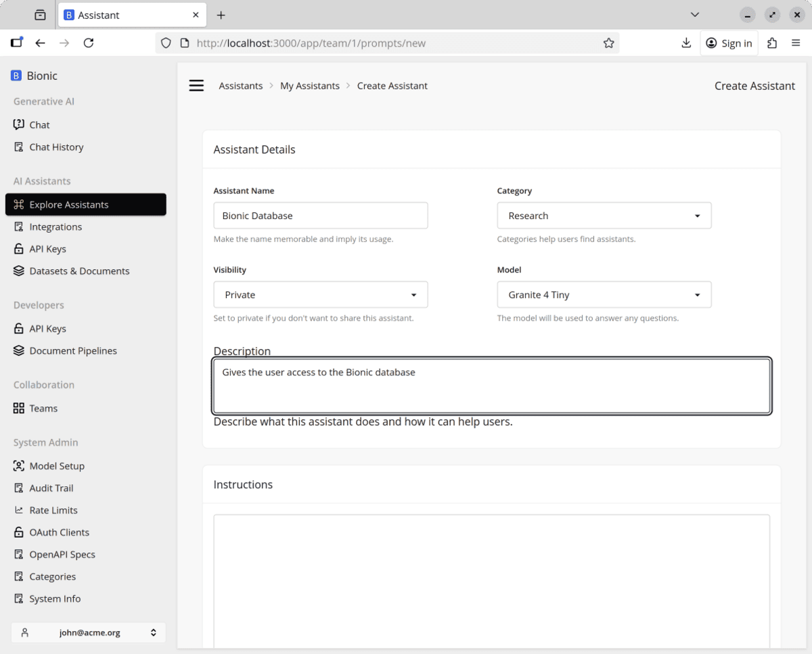View Rate Limits settings

point(53,510)
